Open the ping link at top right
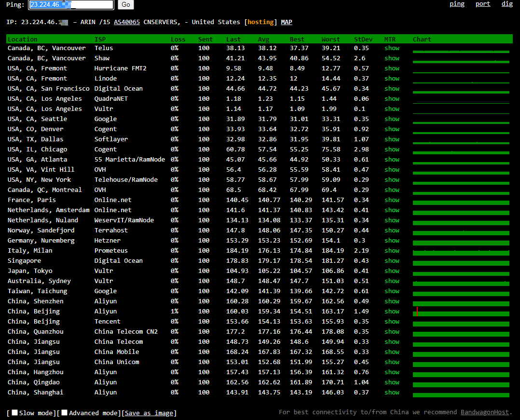 click(x=457, y=4)
